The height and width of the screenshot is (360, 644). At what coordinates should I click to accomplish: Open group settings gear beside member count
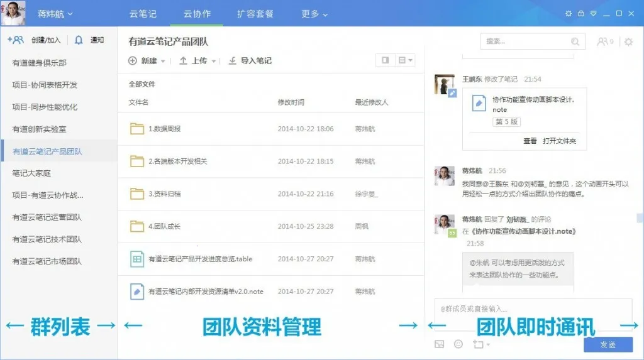(628, 42)
